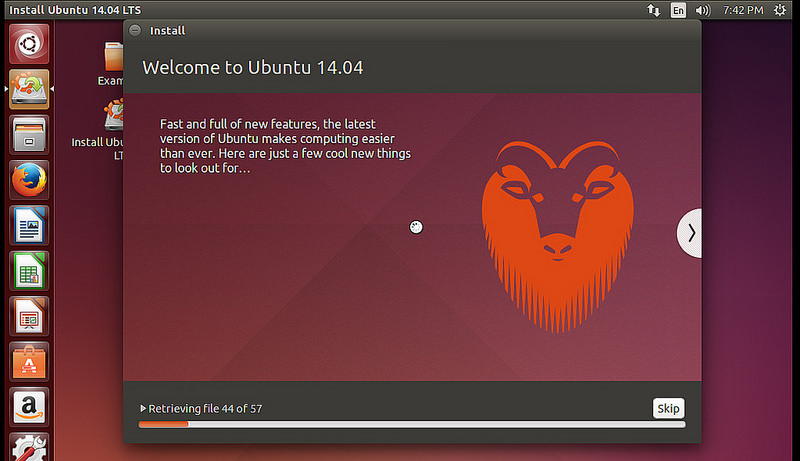Image resolution: width=800 pixels, height=461 pixels.
Task: Start LibreOffice Impress presentation app
Action: 30,316
